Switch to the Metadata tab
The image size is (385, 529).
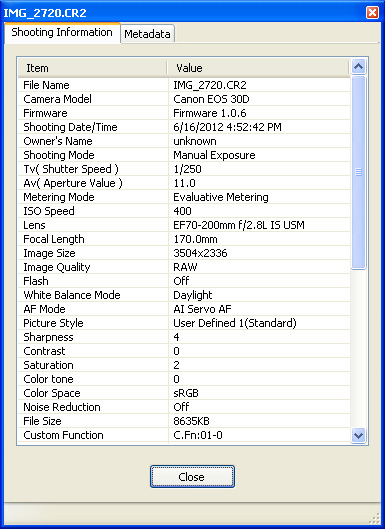147,34
